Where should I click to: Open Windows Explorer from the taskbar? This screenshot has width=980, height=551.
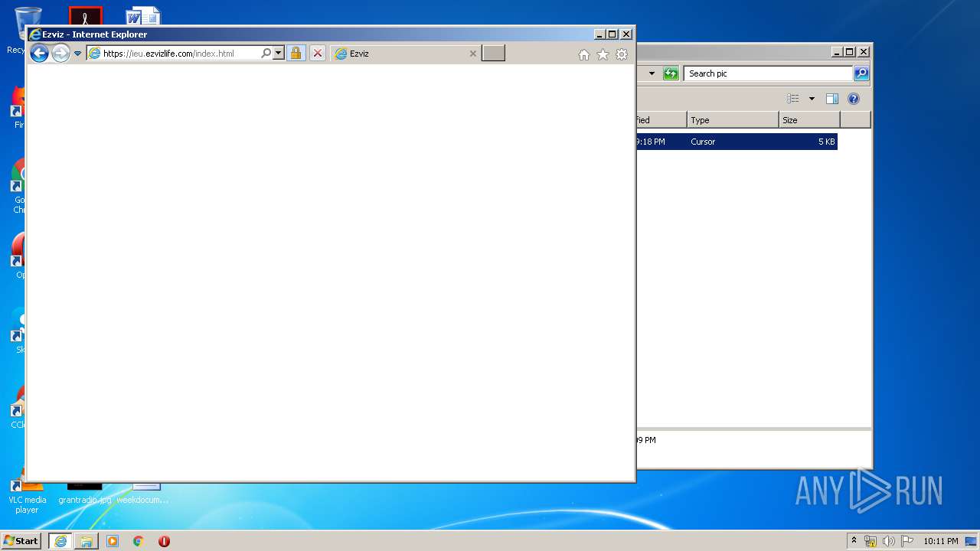click(x=87, y=541)
